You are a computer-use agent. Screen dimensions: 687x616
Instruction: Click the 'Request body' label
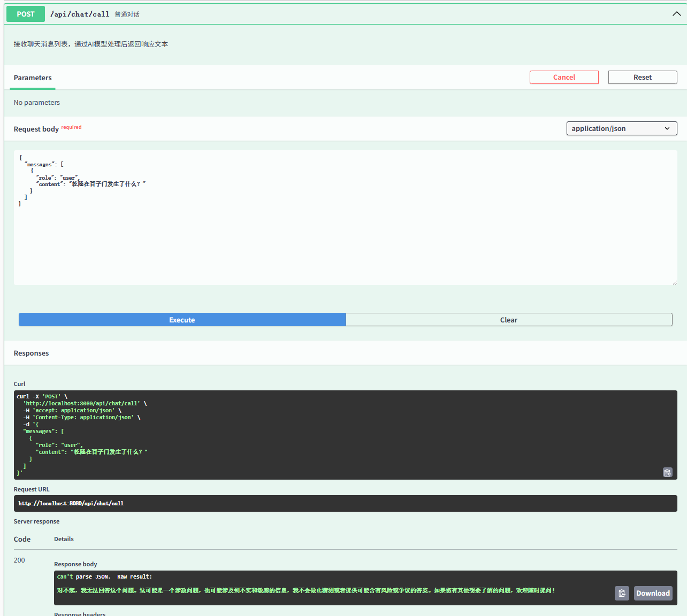point(36,129)
